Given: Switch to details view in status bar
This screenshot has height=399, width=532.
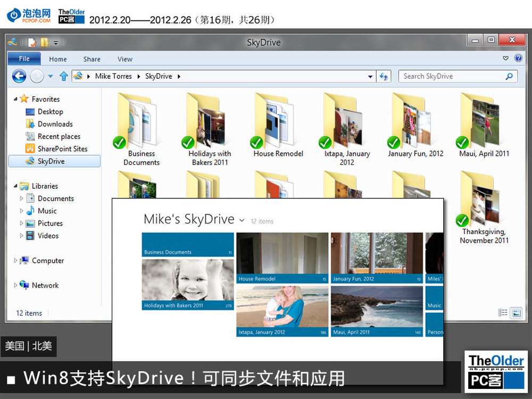Looking at the screenshot, I should [x=503, y=313].
